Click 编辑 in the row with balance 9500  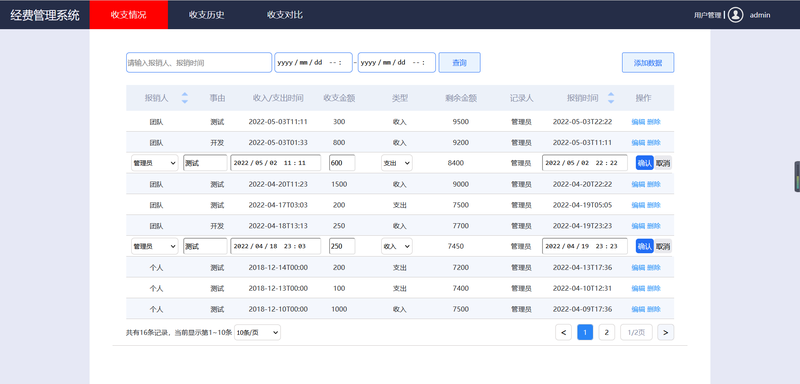(x=638, y=122)
